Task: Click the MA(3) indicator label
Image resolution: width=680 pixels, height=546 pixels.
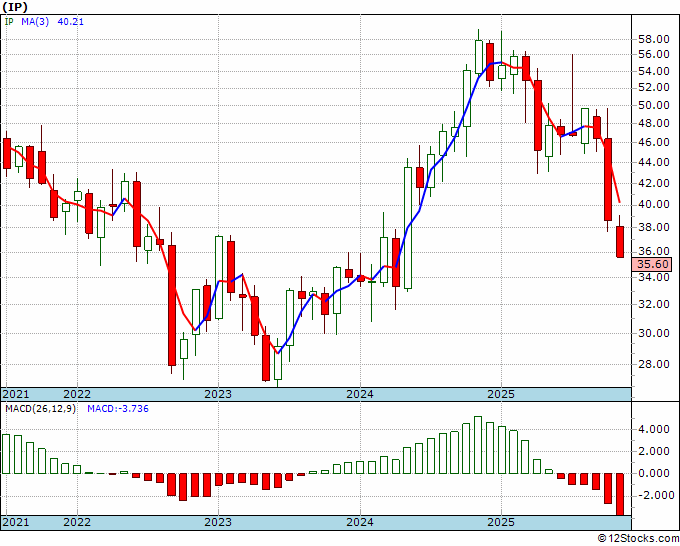Action: tap(36, 21)
